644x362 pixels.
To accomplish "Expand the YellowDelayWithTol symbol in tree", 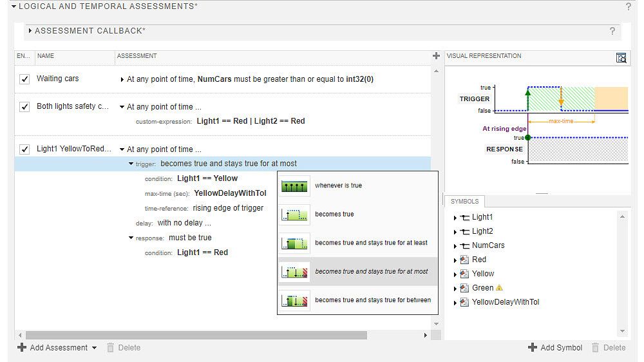I will [455, 303].
